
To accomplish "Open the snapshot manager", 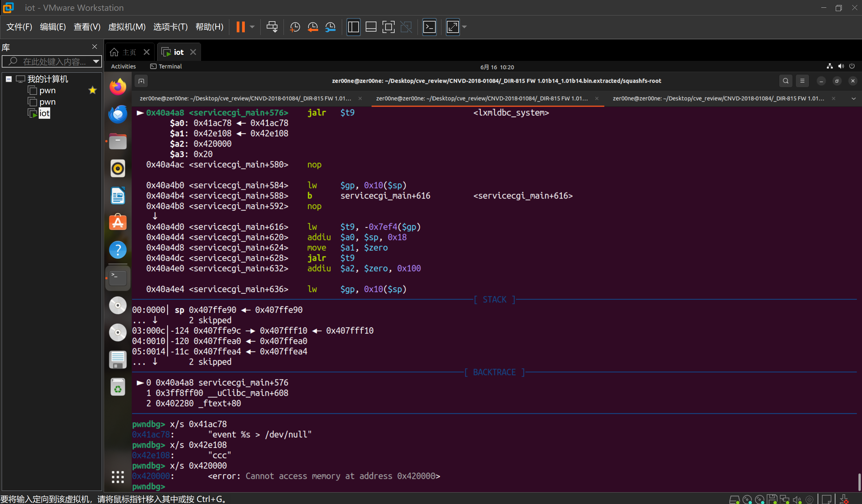I will [330, 27].
